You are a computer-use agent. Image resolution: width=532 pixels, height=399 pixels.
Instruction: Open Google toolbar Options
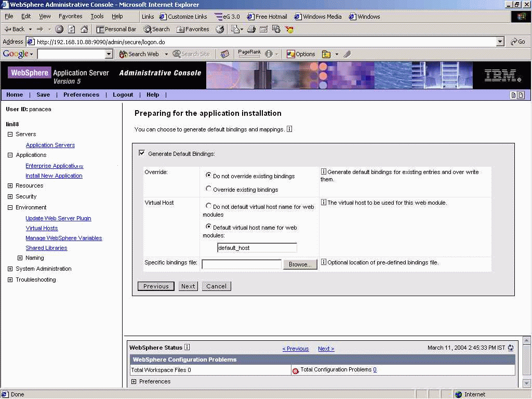click(301, 54)
